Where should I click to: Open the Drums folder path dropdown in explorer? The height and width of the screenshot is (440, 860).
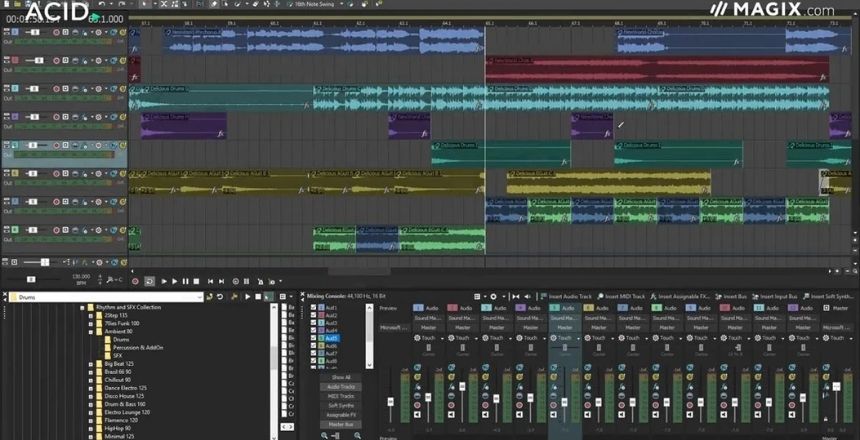pos(200,297)
